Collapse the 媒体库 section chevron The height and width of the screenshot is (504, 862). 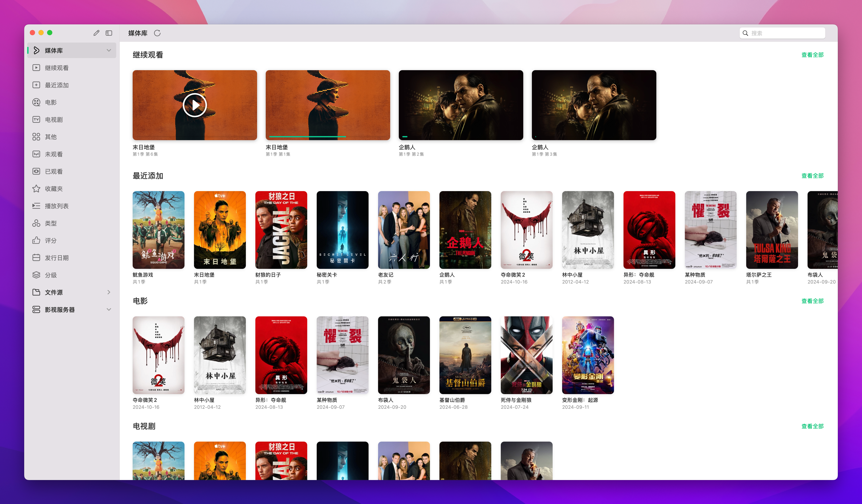(109, 50)
